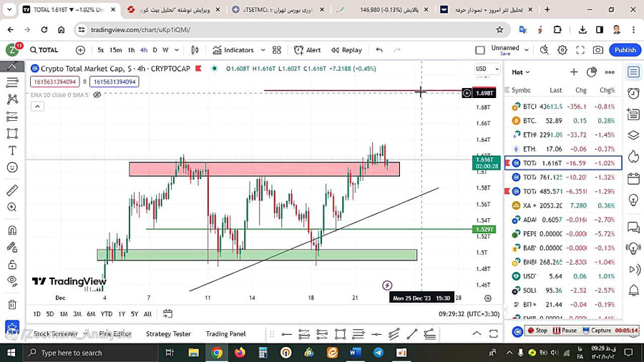Open the notifications bell icon

click(x=633, y=290)
